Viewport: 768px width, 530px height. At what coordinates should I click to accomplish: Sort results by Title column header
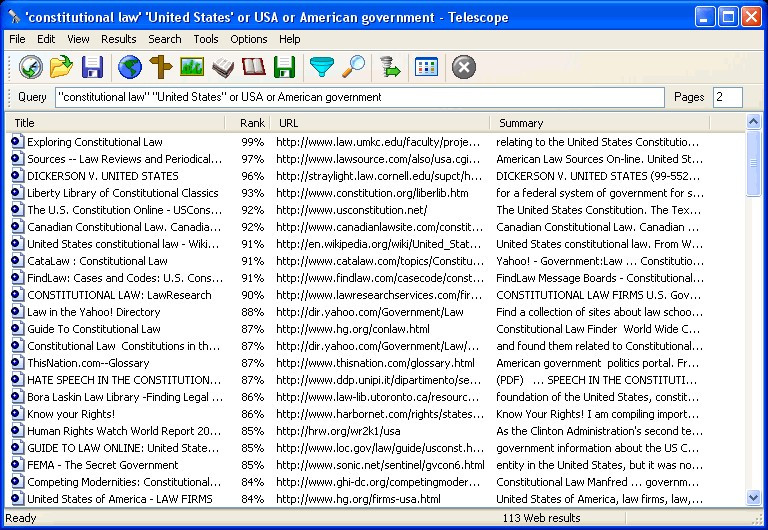tap(115, 123)
